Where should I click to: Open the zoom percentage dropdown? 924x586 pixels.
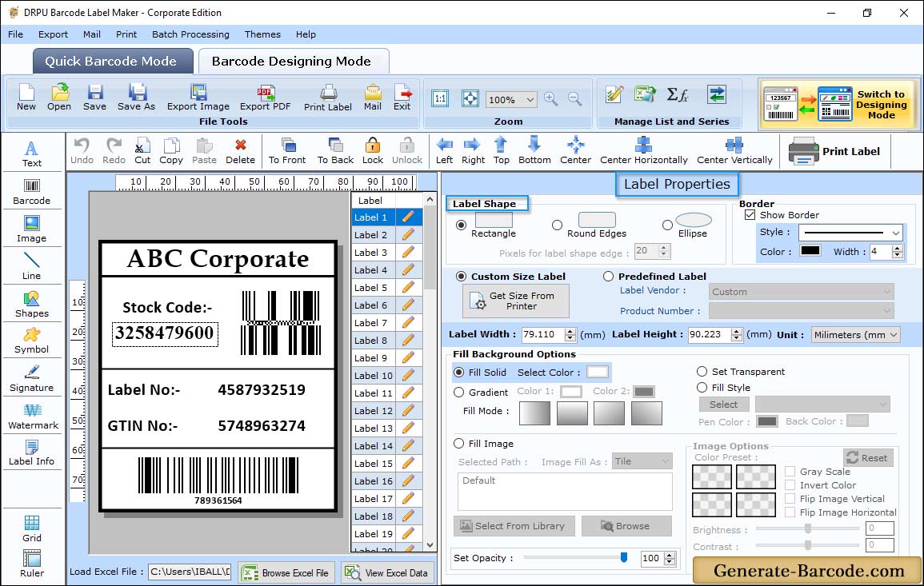click(x=530, y=99)
